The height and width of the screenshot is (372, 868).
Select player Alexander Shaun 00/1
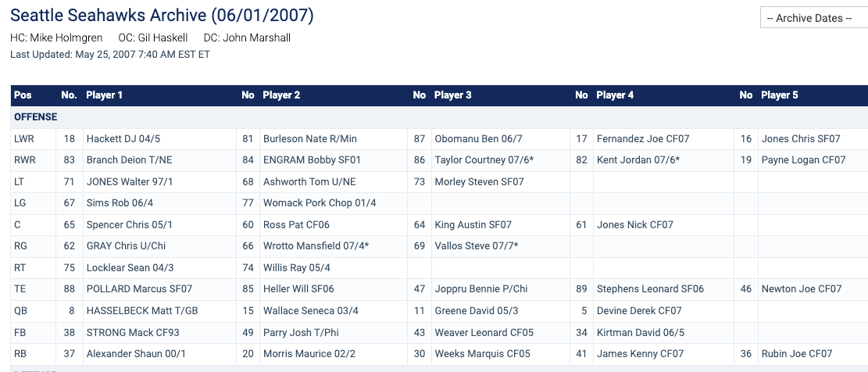pyautogui.click(x=136, y=354)
